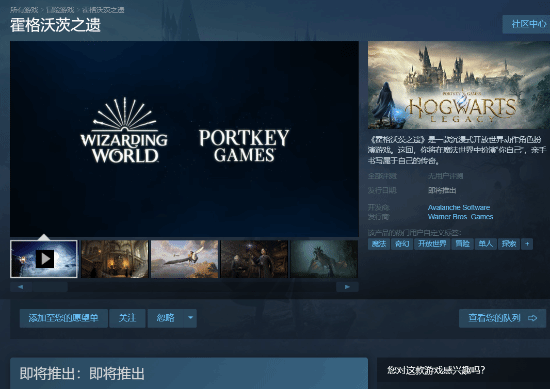Click the 魔法 tag

click(379, 244)
